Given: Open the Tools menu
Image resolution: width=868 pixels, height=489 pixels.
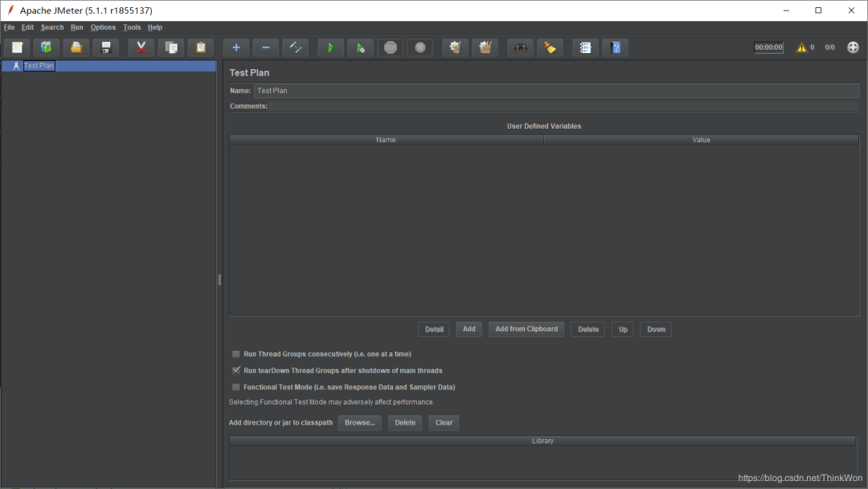Looking at the screenshot, I should point(132,27).
